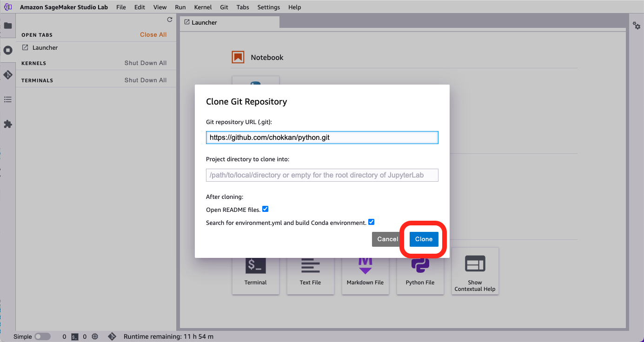644x342 pixels.
Task: Click the Terminal launcher card
Action: (256, 271)
